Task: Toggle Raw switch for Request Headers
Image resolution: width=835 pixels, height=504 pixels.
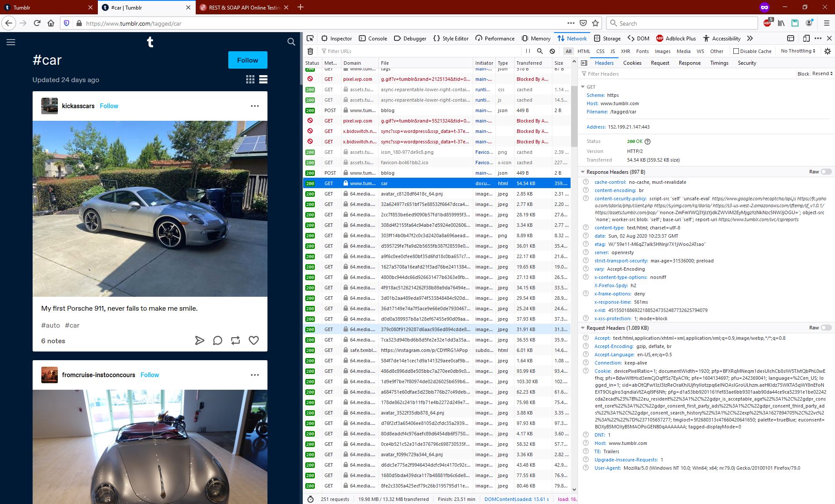Action: pyautogui.click(x=826, y=328)
